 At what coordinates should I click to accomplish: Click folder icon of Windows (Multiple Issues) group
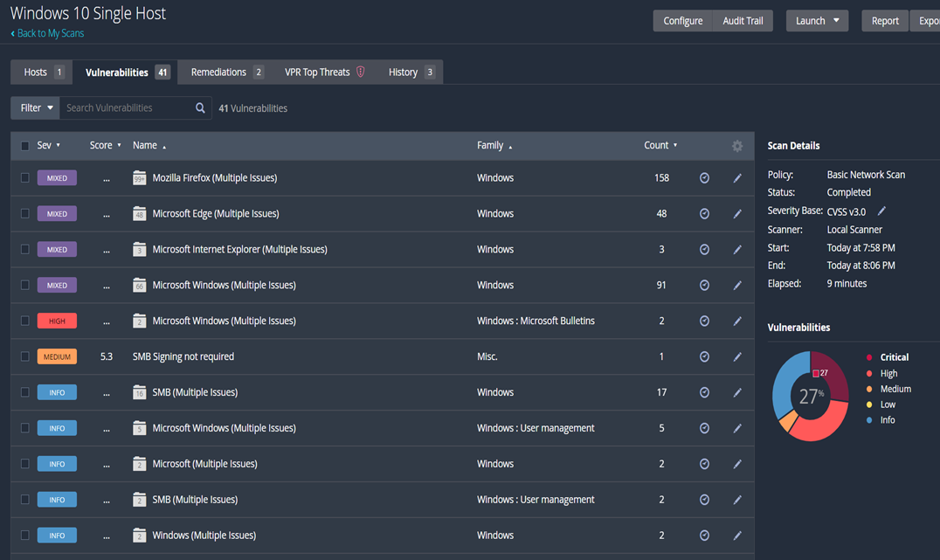coord(139,536)
